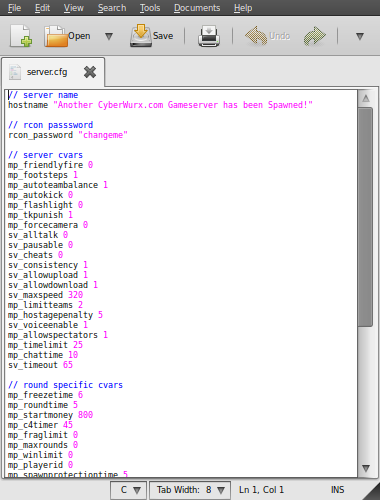
Task: Click the mp_timelimit 25 line
Action: pos(45,345)
